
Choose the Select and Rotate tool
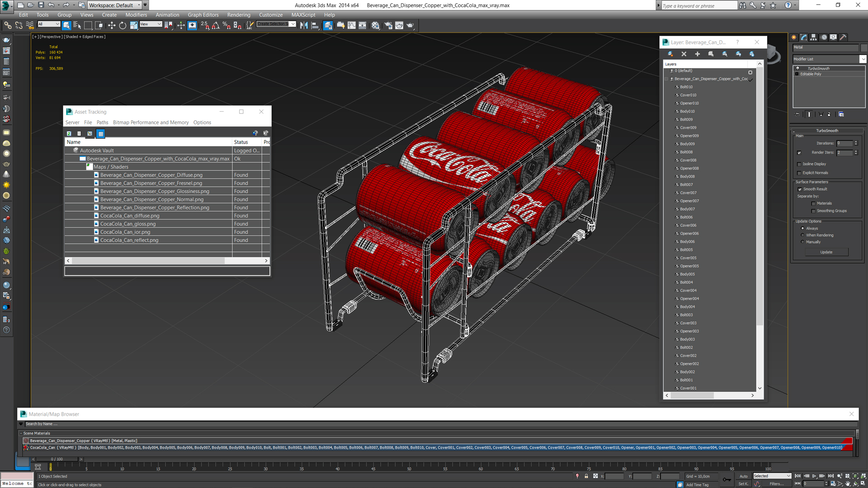[123, 25]
